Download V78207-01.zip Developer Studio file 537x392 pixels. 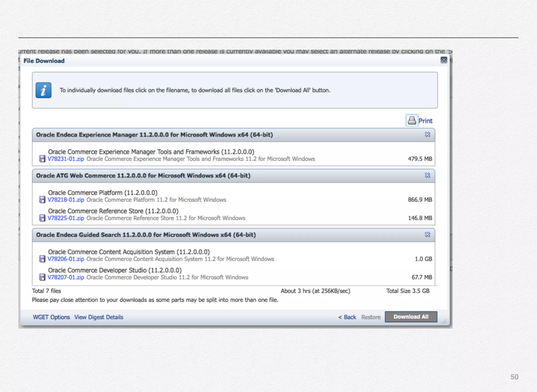pos(66,277)
